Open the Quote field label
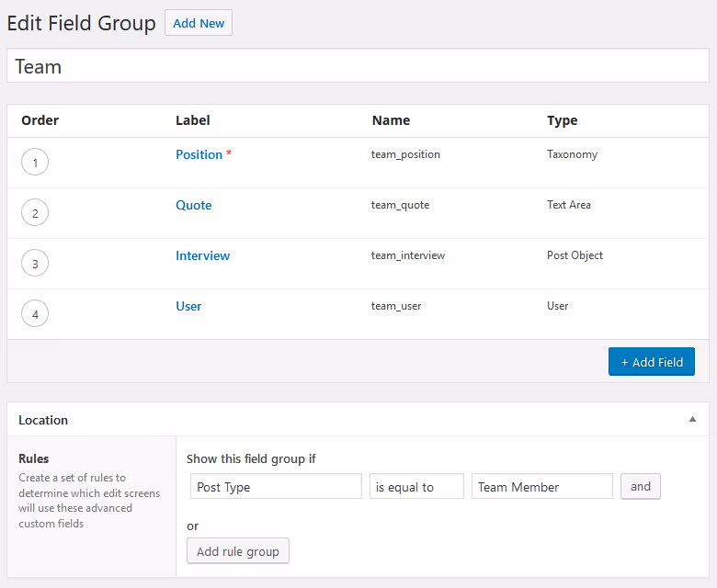The height and width of the screenshot is (588, 717). click(193, 205)
